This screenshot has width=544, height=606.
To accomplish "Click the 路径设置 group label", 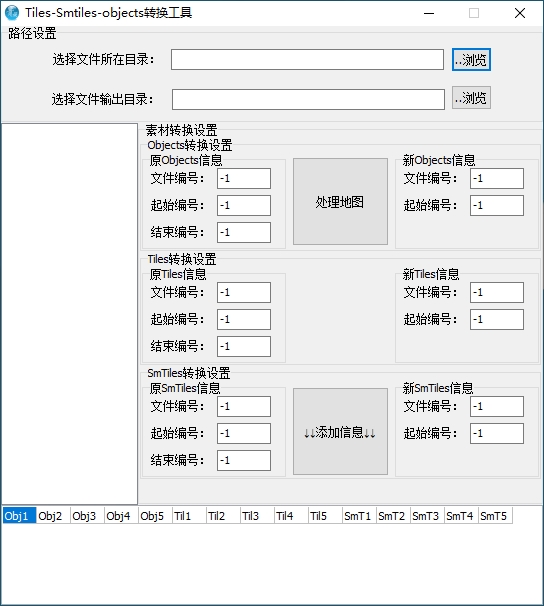I will [x=32, y=33].
